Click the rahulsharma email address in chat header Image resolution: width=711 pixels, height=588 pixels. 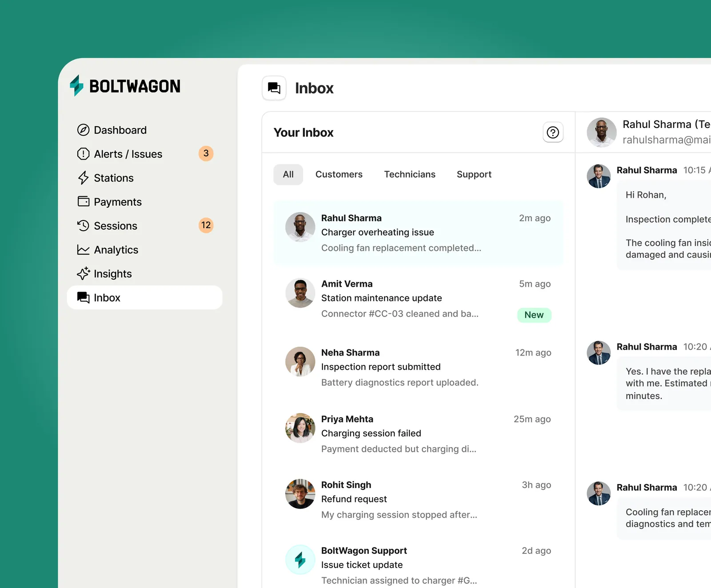point(667,140)
